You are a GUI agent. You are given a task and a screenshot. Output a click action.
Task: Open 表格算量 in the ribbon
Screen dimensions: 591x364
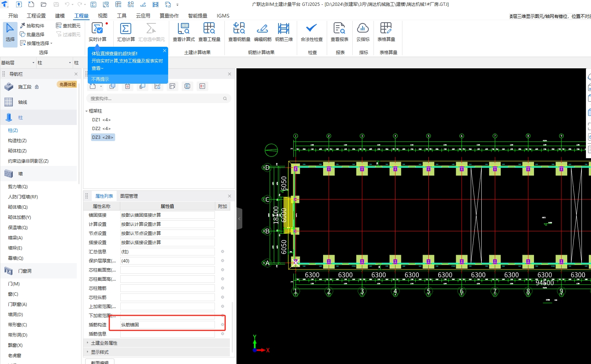[386, 32]
